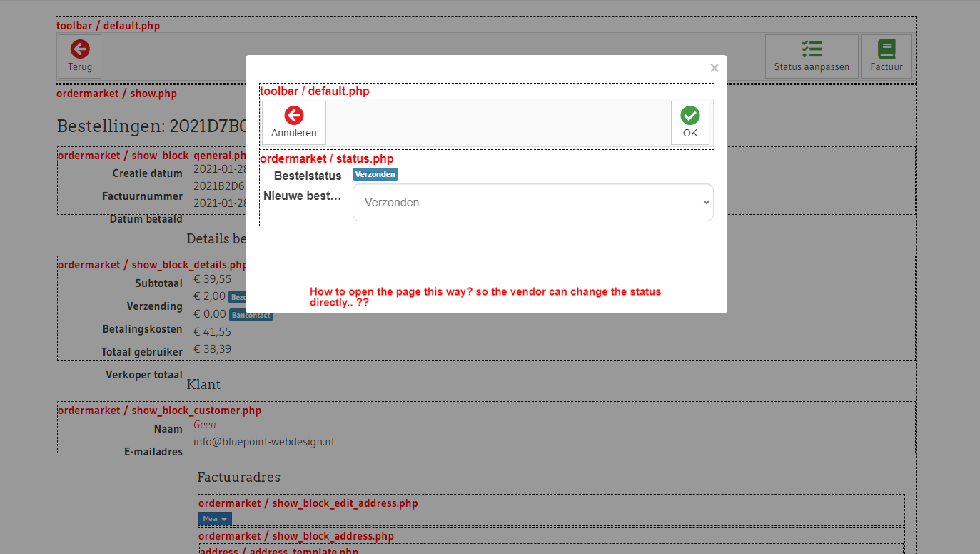Confirm with the green OK checkmark
Screen dimensions: 980x554
(689, 116)
